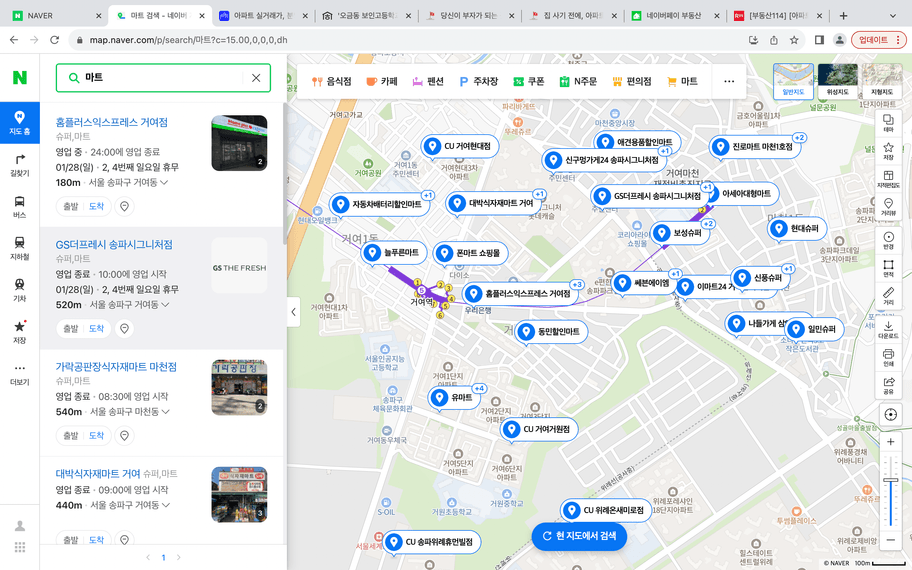Switch to 위성지도 satellite map

click(838, 81)
